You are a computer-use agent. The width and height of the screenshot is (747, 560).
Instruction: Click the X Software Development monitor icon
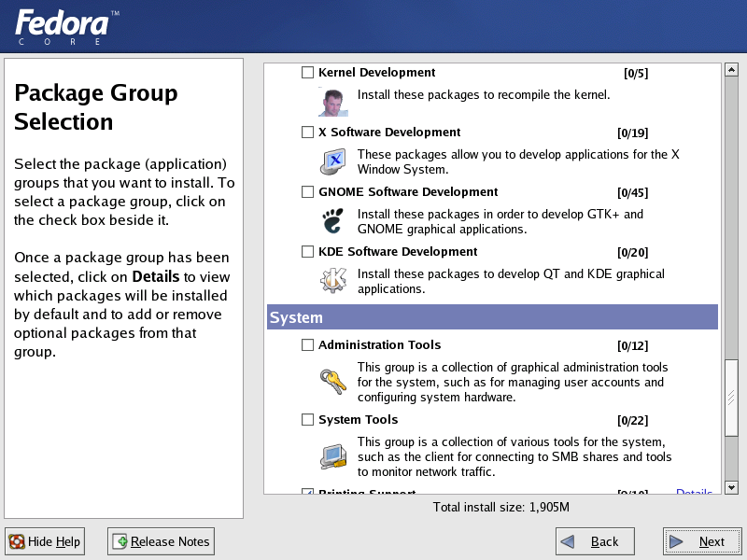(x=333, y=161)
